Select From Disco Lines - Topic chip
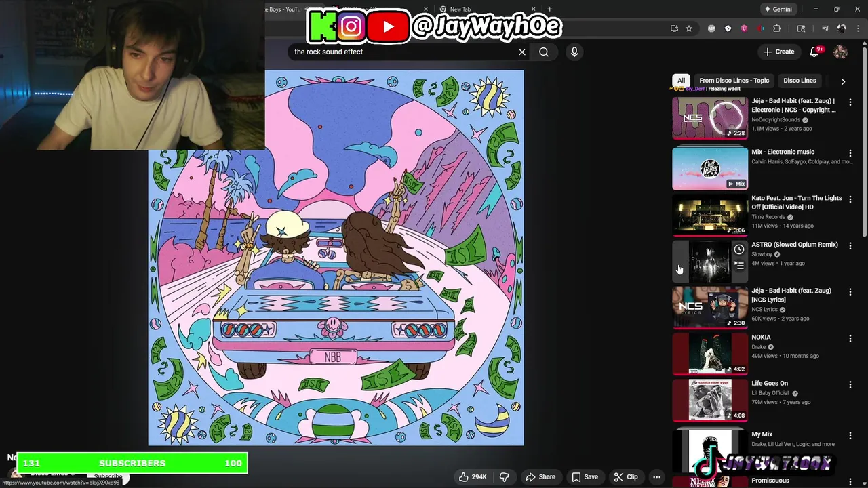 (x=734, y=81)
